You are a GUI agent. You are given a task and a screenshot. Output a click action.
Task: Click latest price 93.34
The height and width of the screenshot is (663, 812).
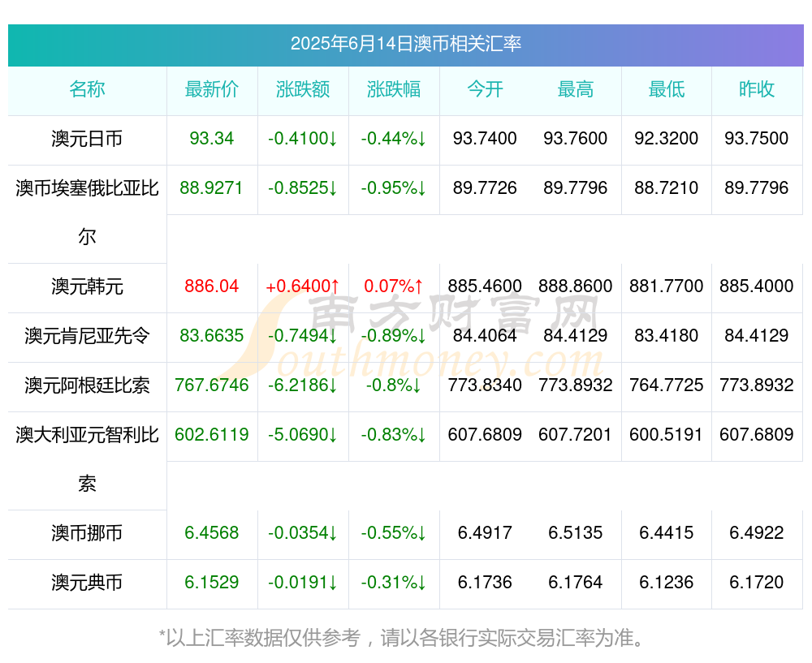(x=212, y=138)
